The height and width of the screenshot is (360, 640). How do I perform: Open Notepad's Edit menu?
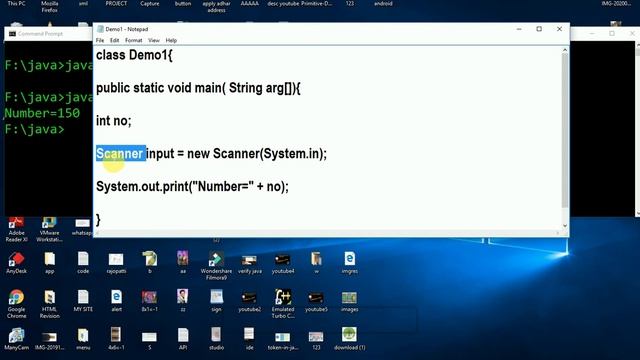[x=115, y=40]
